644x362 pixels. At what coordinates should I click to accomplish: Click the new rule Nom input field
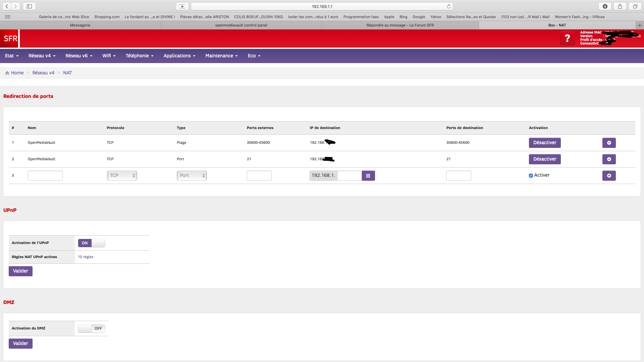[x=45, y=176]
